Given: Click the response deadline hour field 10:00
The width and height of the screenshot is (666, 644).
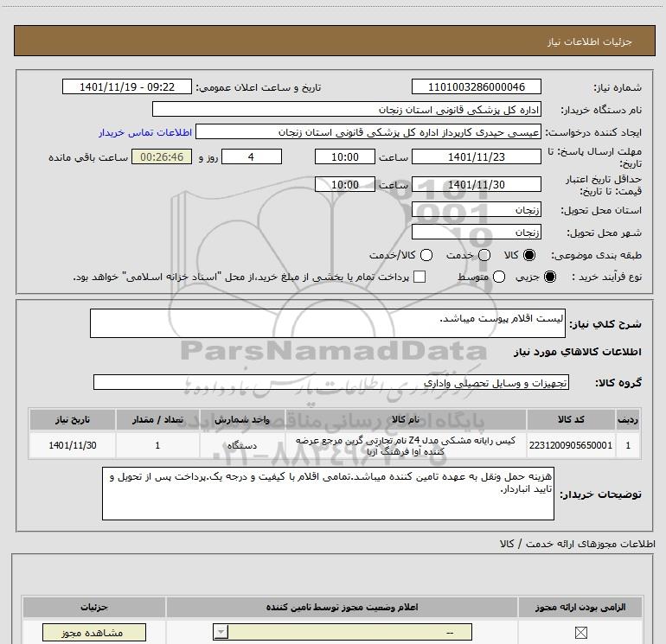Looking at the screenshot, I should tap(345, 156).
